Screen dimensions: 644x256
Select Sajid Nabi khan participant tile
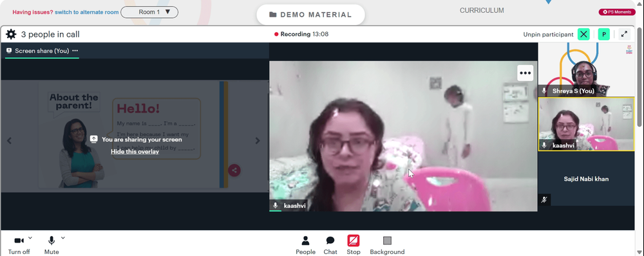click(586, 179)
